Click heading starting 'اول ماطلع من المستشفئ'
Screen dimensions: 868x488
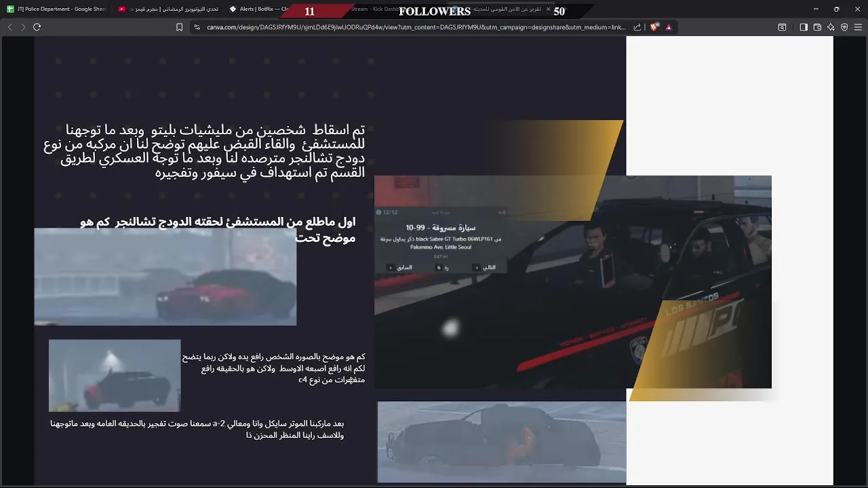(x=218, y=230)
